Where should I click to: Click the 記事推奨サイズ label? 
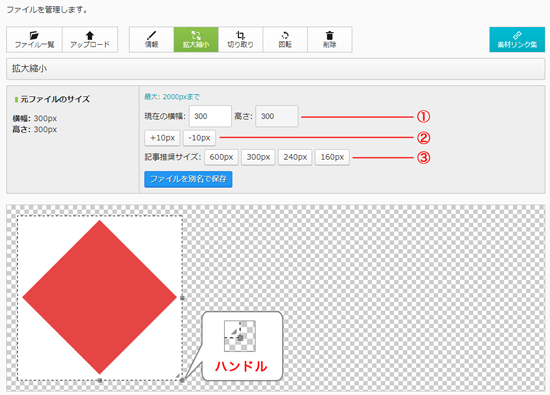tap(173, 157)
